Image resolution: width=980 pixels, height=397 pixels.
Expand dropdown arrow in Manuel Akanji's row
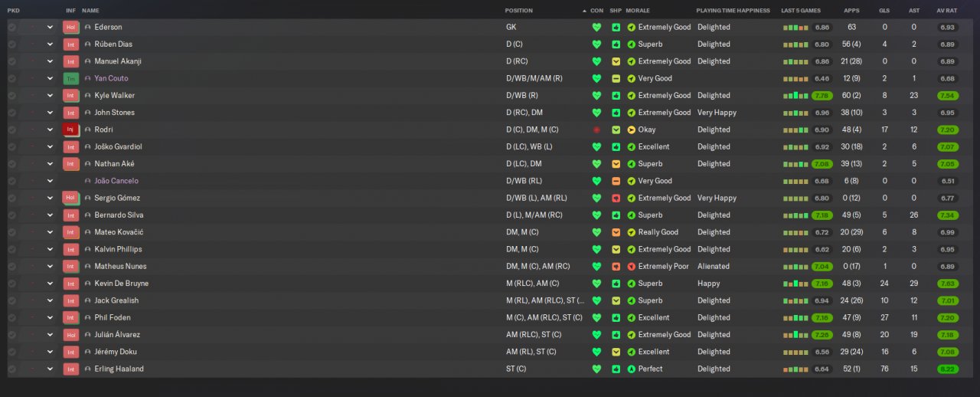(51, 61)
